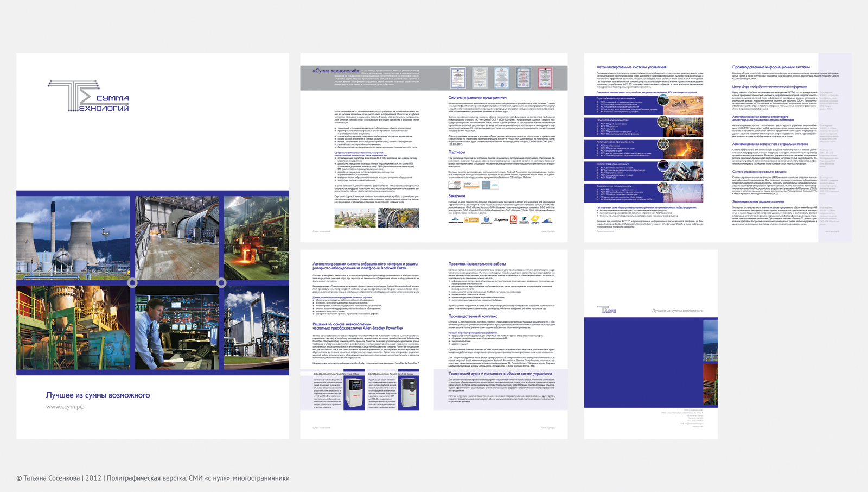
Task: Click the «Производственные информационные системы» heading
Action: point(771,67)
